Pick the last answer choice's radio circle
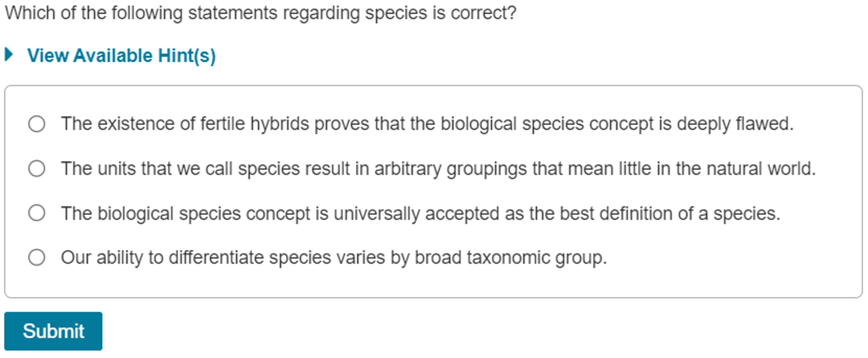The width and height of the screenshot is (868, 358). pos(37,258)
